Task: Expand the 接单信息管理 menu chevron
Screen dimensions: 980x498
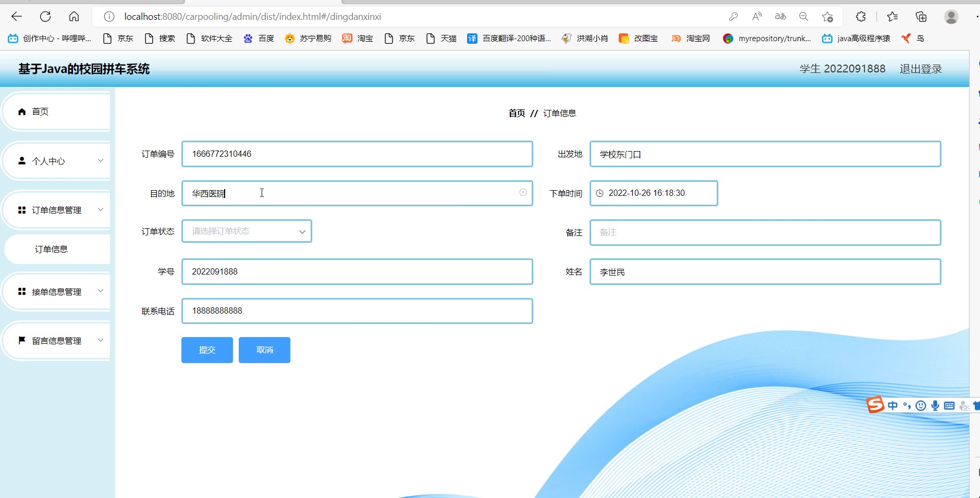Action: 101,291
